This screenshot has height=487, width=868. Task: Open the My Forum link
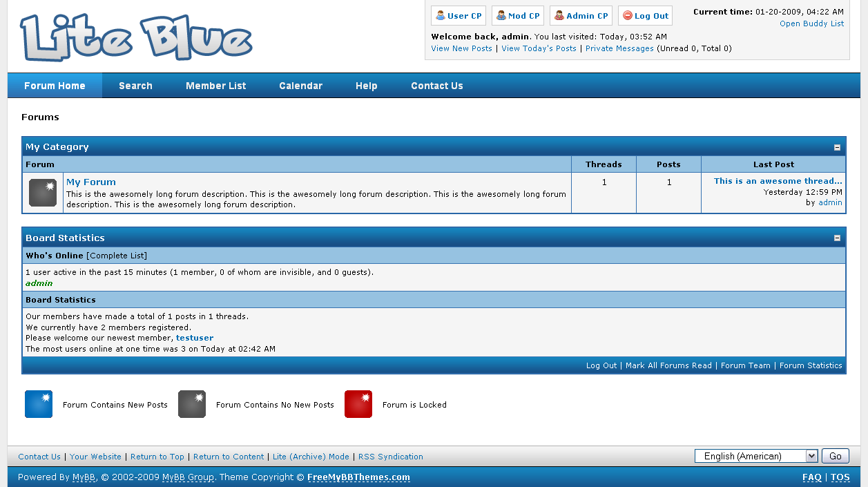coord(91,182)
